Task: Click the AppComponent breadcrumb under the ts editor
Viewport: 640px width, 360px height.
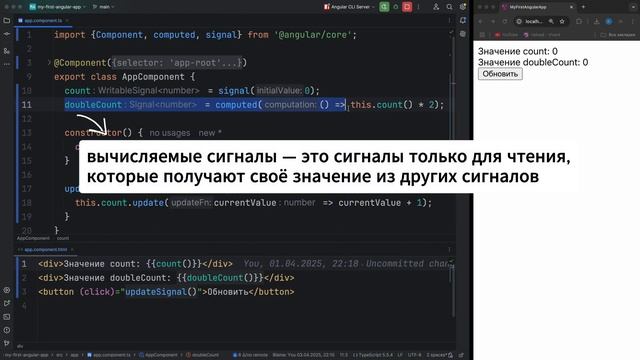Action: tap(33, 238)
